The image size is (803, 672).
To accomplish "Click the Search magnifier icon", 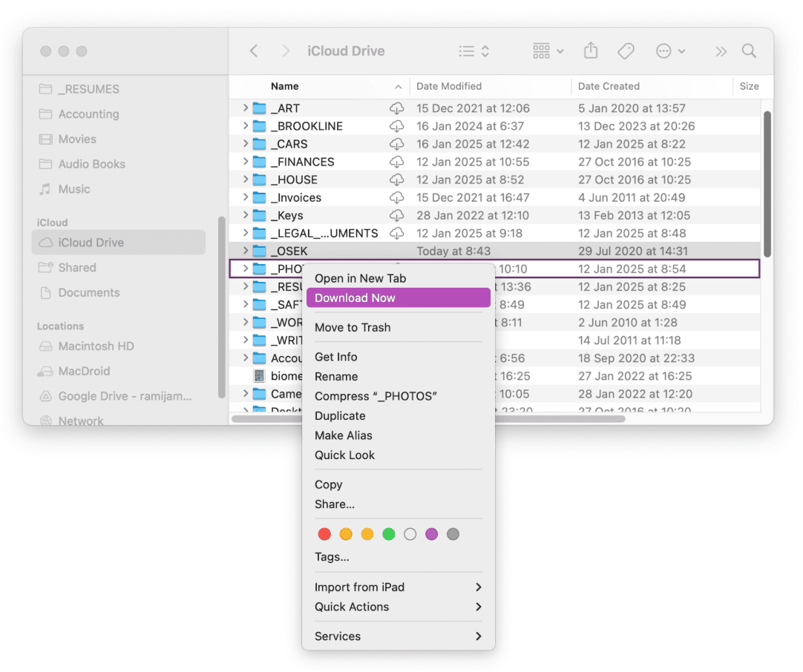I will [749, 50].
